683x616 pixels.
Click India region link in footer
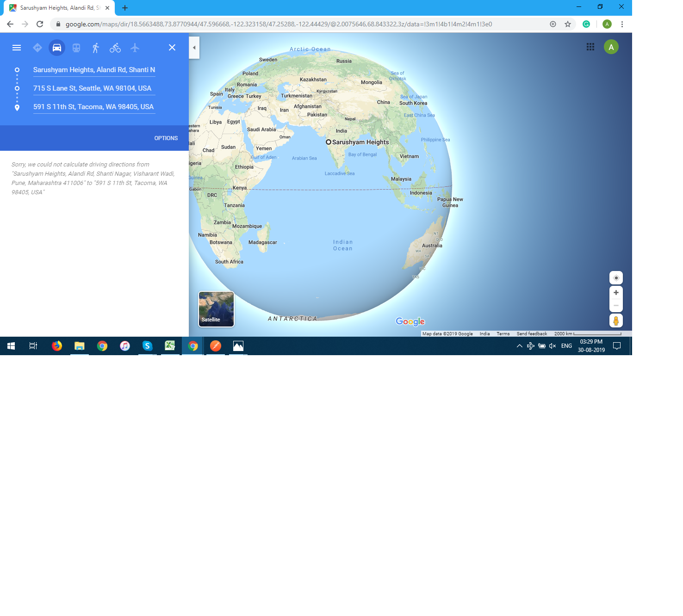484,334
